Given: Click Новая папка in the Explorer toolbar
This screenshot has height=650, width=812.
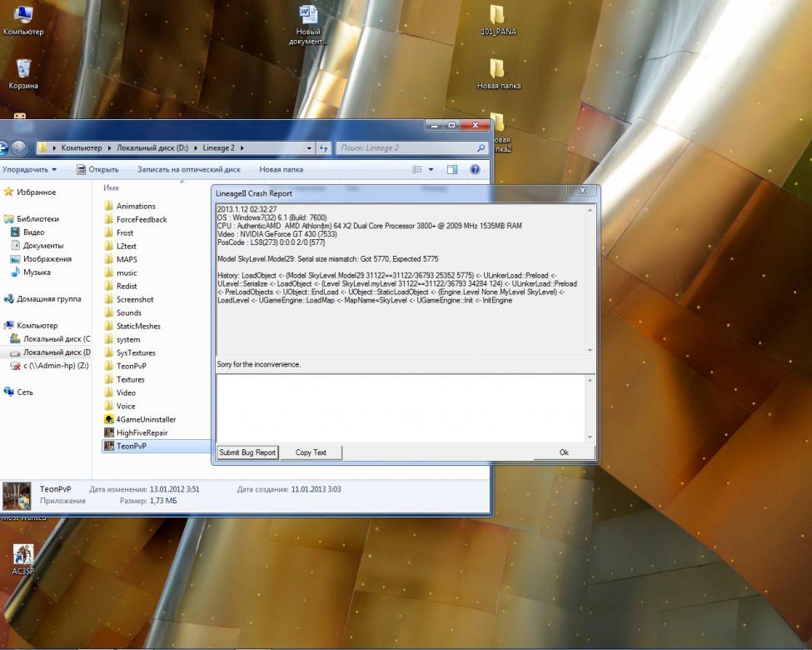Looking at the screenshot, I should coord(281,169).
